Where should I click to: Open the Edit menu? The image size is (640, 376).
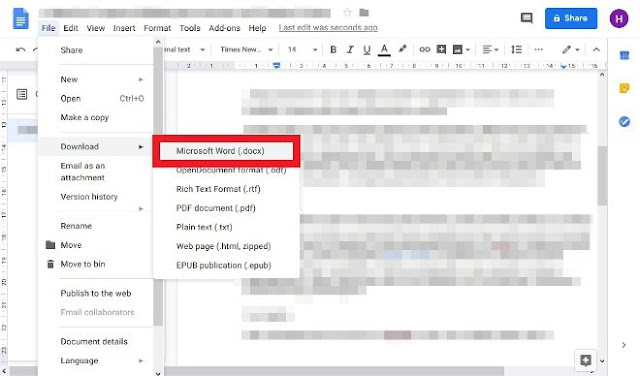[71, 28]
